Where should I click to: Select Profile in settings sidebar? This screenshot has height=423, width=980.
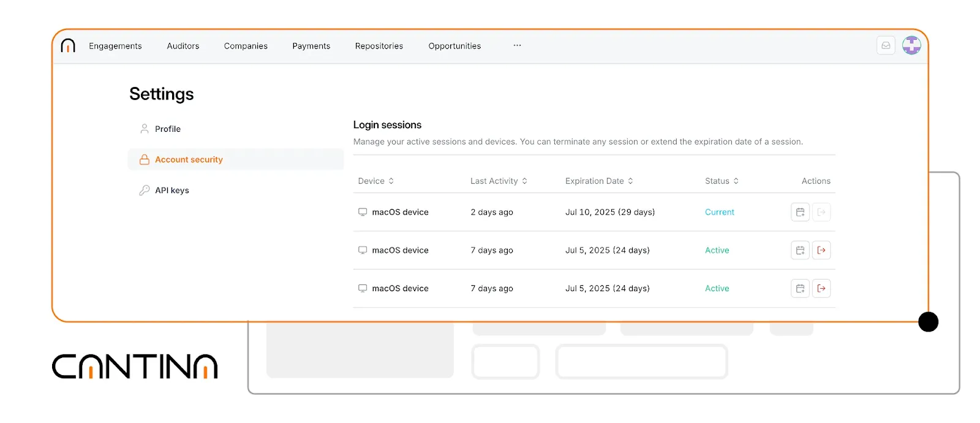tap(236, 129)
